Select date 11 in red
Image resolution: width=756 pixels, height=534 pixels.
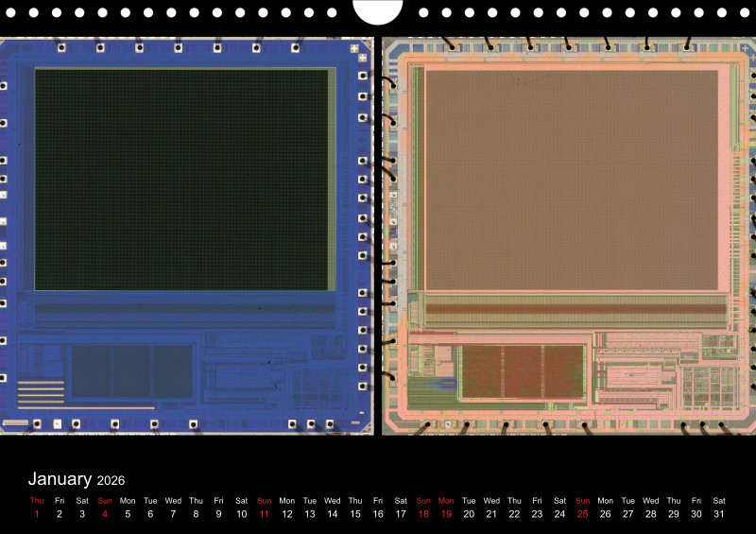[265, 514]
